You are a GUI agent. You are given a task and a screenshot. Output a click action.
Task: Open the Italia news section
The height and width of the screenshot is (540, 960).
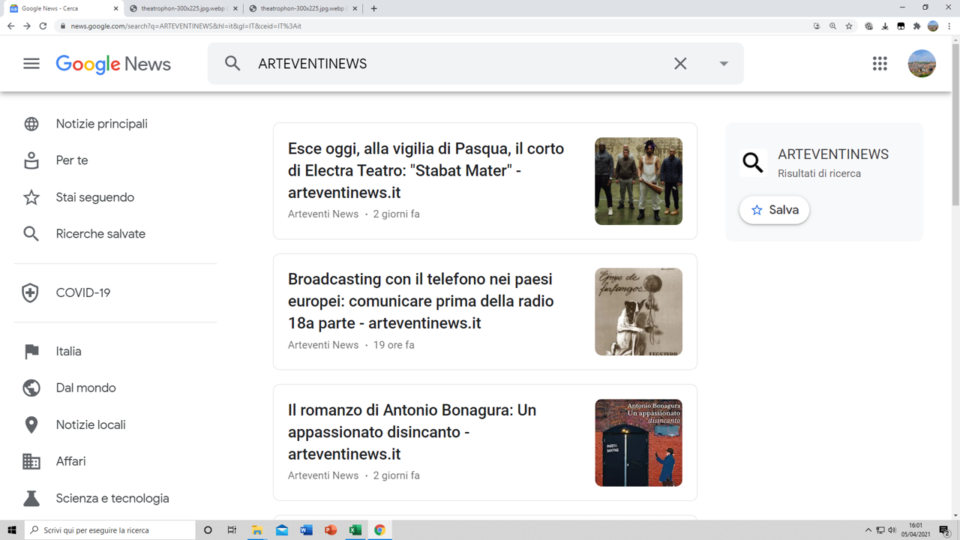coord(69,351)
